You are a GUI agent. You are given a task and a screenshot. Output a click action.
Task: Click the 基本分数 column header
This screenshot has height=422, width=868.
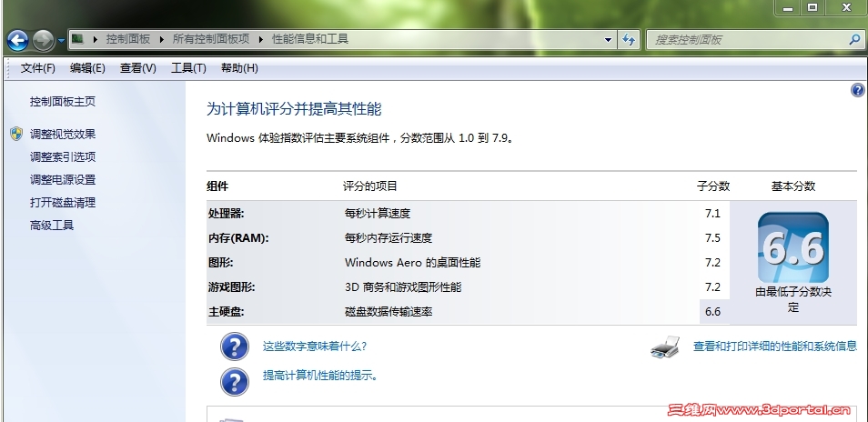pos(793,186)
